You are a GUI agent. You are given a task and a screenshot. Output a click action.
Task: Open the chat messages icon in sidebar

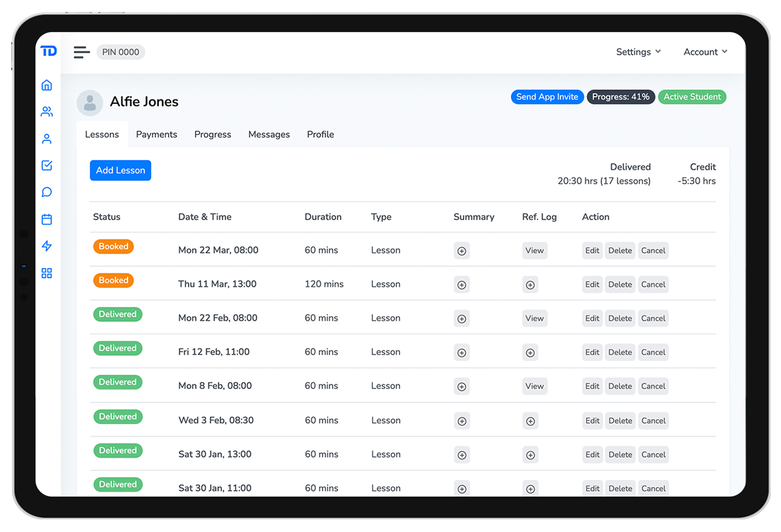point(46,192)
